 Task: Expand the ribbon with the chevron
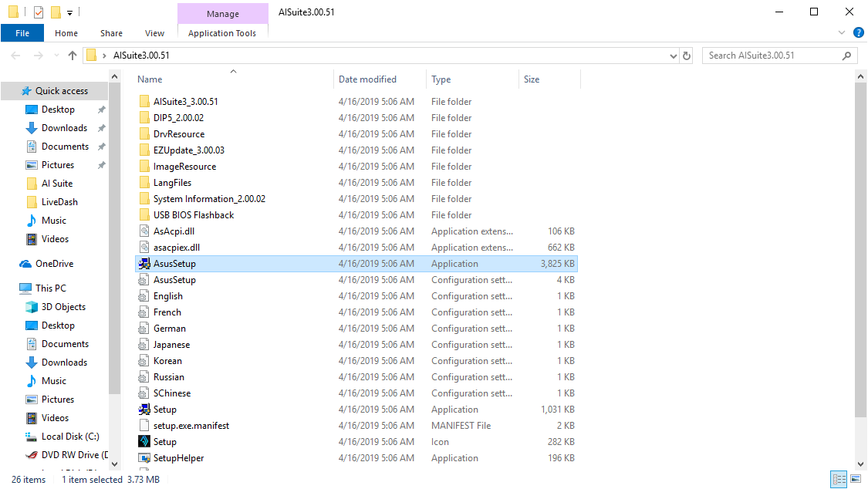[842, 32]
